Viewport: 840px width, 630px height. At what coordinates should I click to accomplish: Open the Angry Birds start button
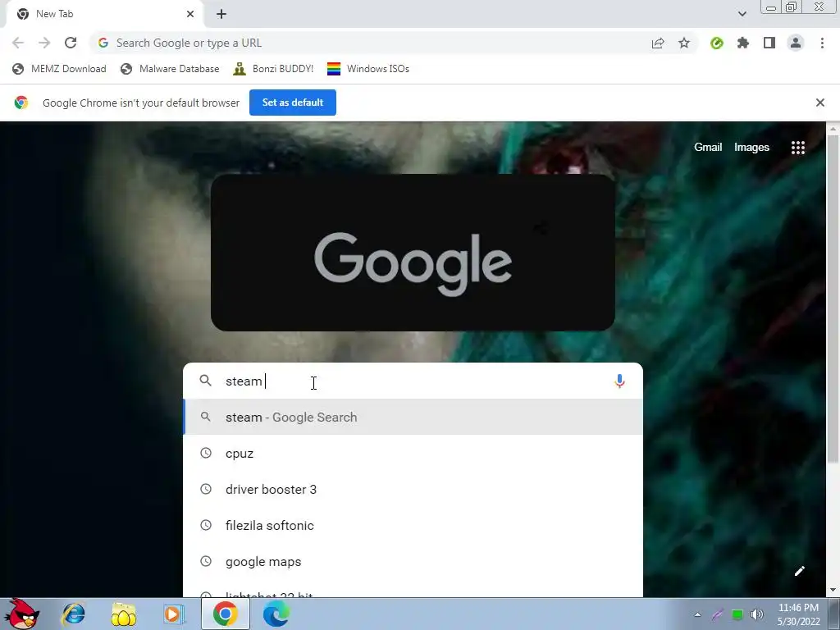point(21,614)
